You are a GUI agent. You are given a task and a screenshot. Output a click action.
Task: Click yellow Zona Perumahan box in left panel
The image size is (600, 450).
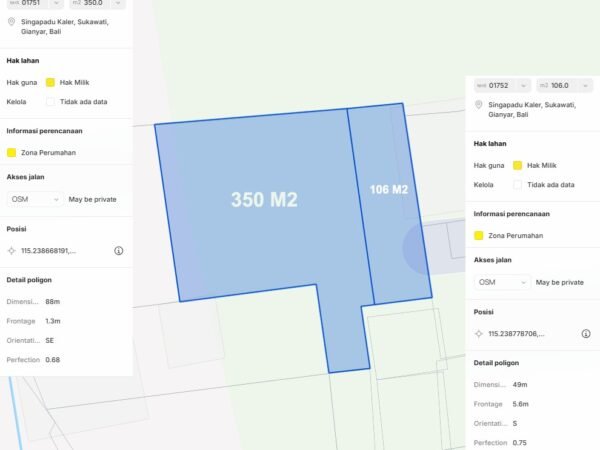click(11, 152)
